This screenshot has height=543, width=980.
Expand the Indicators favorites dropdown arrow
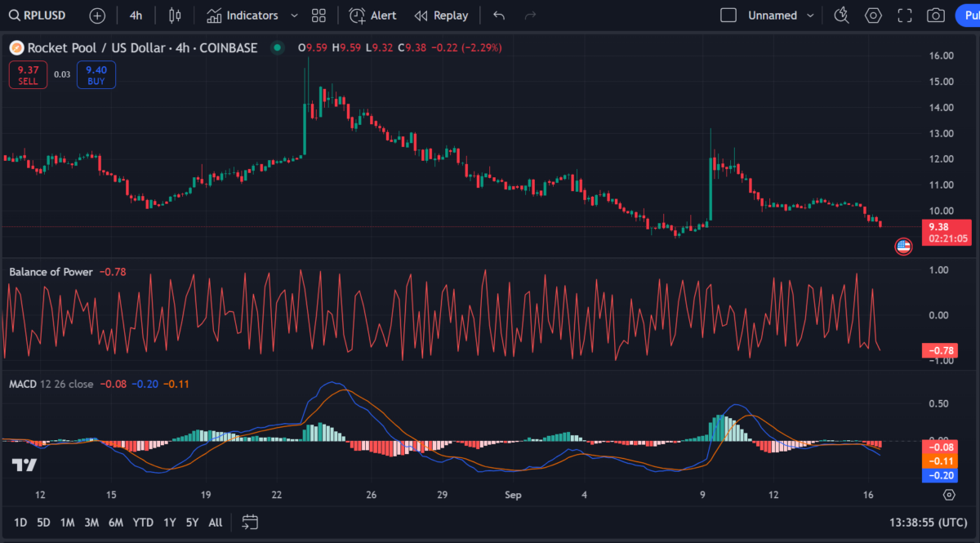pyautogui.click(x=294, y=16)
